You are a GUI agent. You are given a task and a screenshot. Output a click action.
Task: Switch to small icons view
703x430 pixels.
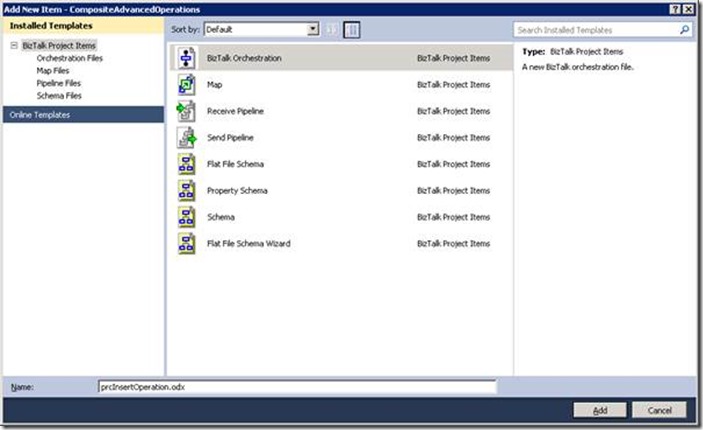(331, 30)
